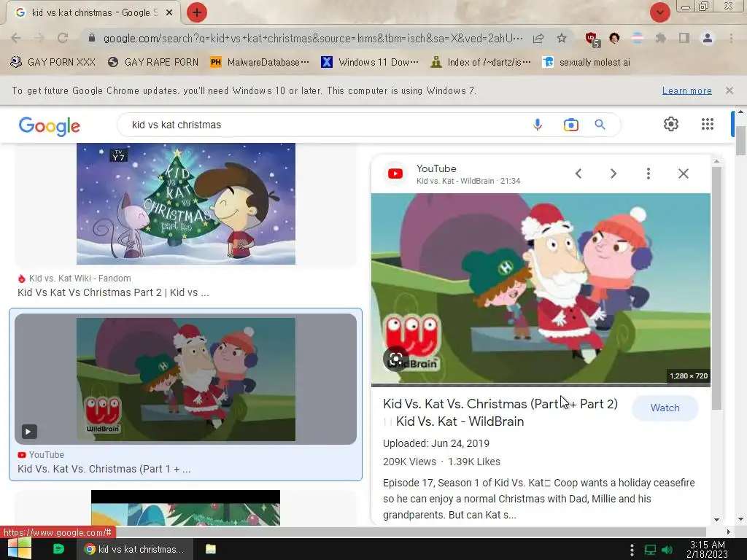Image resolution: width=747 pixels, height=560 pixels.
Task: Open the video title link in the preview panel
Action: [500, 413]
